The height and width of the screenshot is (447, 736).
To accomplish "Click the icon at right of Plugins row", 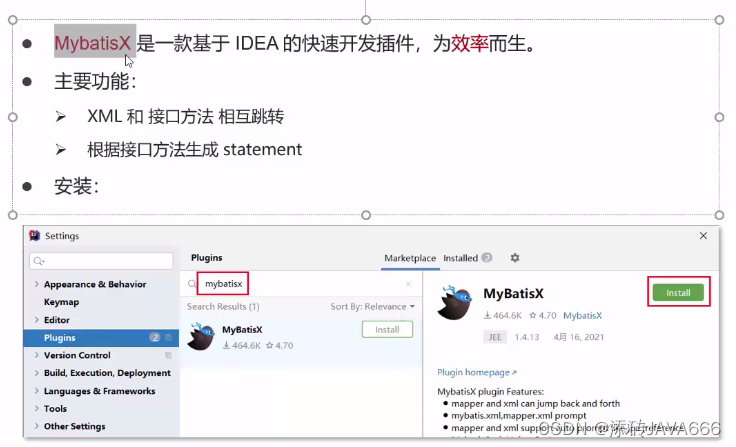I will point(169,338).
